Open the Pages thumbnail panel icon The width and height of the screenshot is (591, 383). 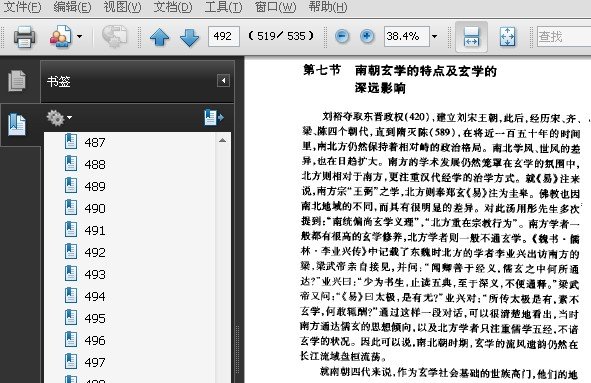pos(17,81)
